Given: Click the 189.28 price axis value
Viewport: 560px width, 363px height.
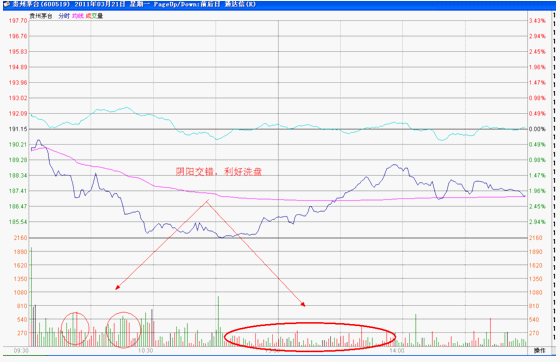Looking at the screenshot, I should pos(18,160).
